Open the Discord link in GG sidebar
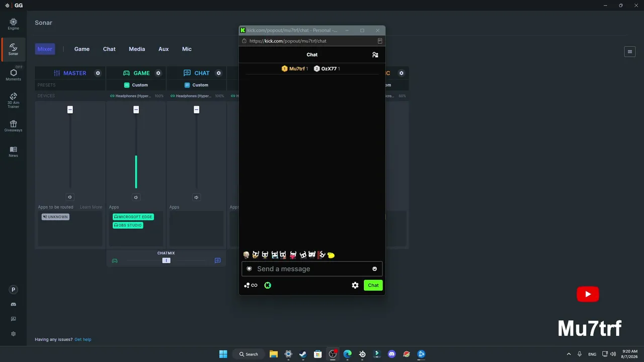 [x=14, y=304]
